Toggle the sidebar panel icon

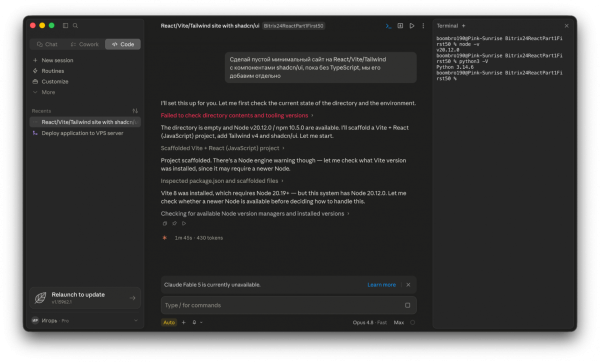[x=65, y=26]
